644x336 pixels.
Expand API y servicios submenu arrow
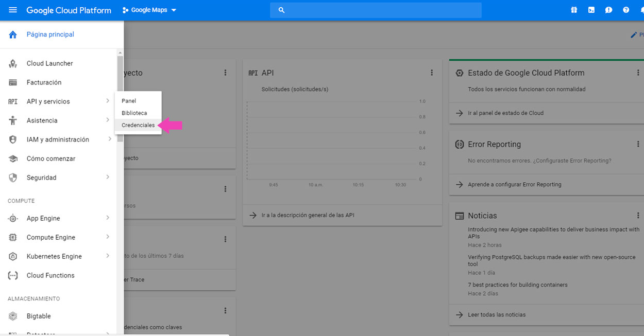pos(108,101)
